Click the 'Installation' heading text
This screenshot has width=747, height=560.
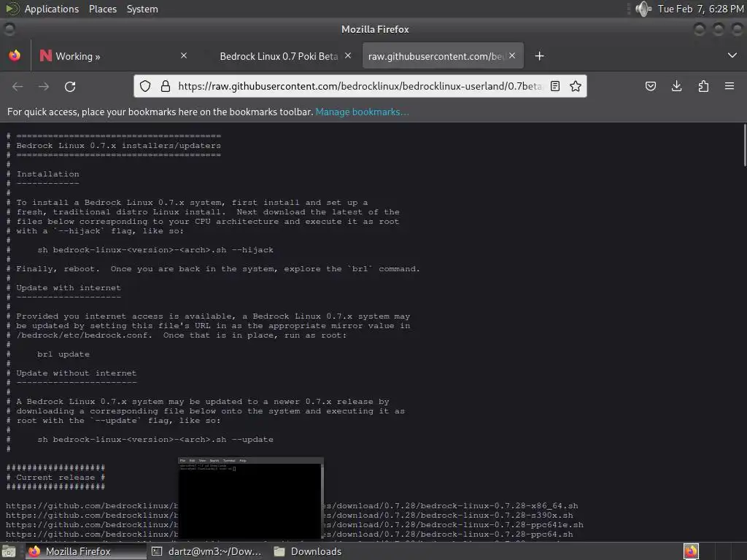(47, 174)
